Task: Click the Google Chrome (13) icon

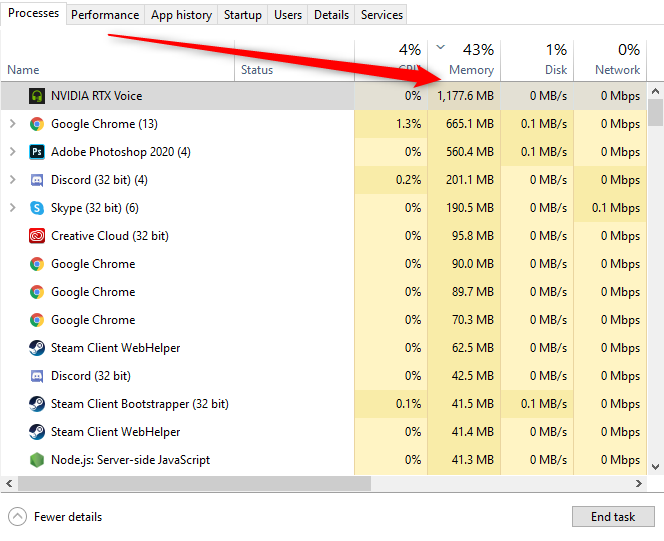Action: coord(37,124)
